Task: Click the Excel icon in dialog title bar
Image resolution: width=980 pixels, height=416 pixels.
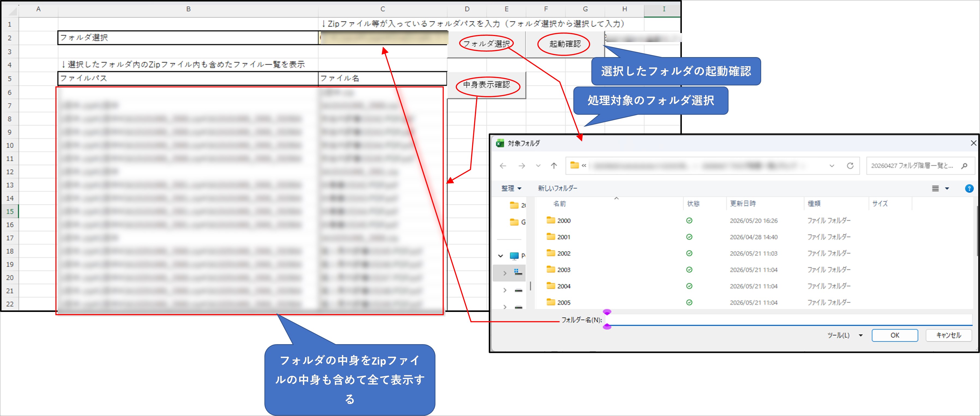Action: [500, 143]
